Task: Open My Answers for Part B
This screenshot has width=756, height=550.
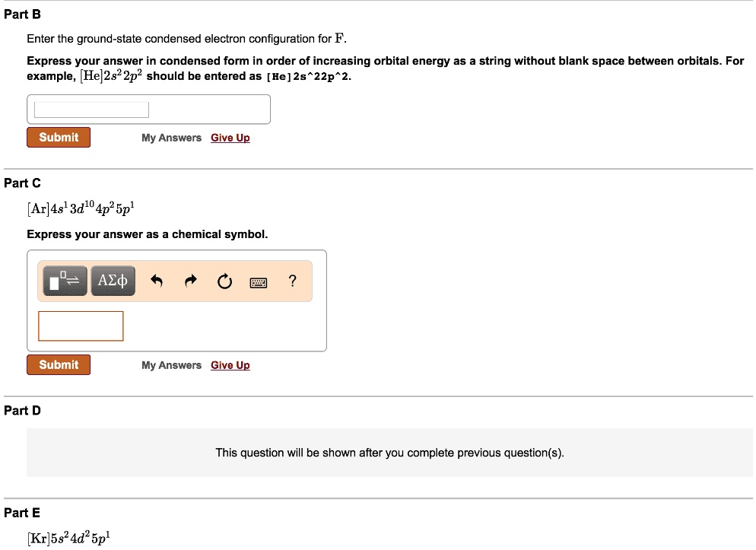Action: coord(171,138)
